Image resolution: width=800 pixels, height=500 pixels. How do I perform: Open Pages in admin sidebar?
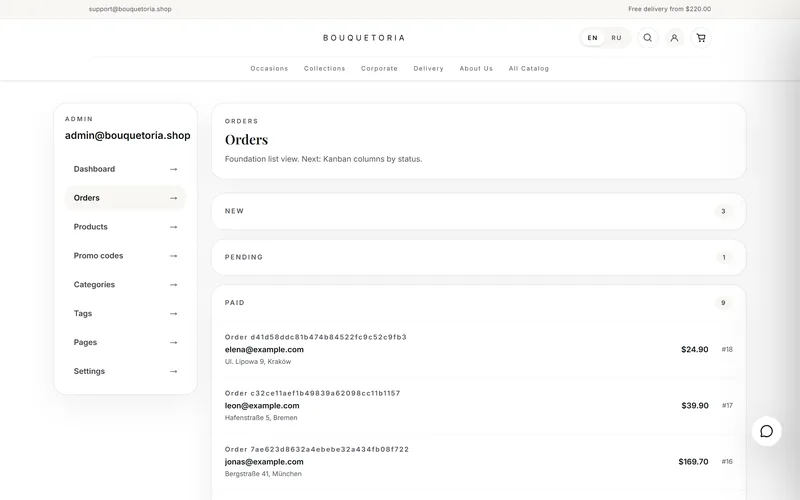(125, 342)
